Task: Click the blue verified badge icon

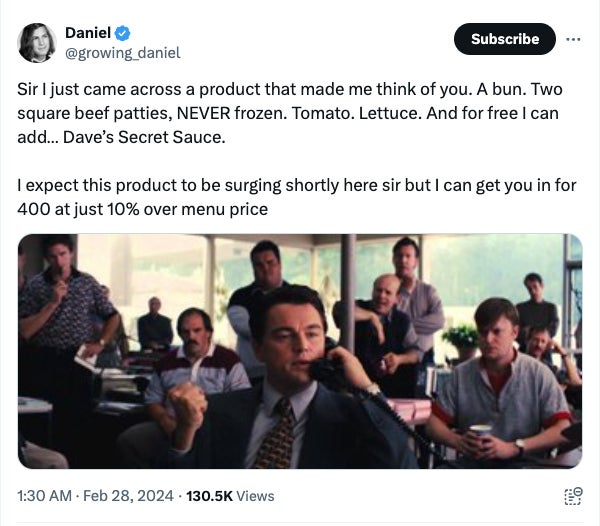Action: point(123,34)
